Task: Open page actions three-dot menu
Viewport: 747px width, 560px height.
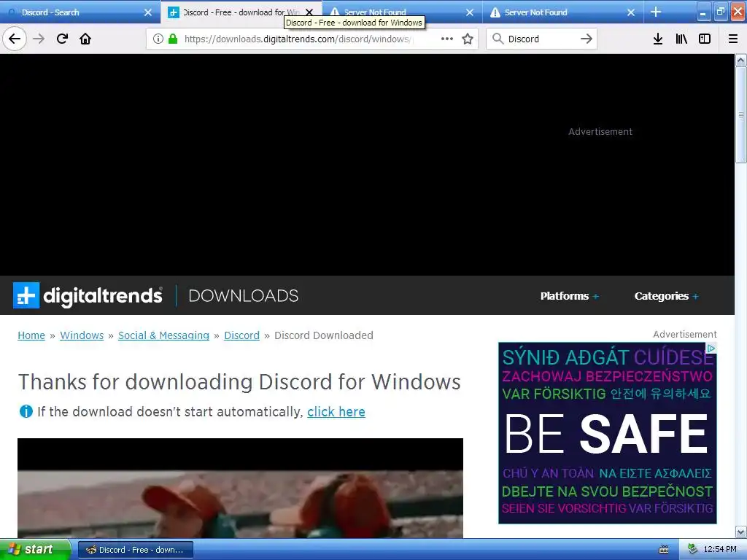Action: pos(447,39)
